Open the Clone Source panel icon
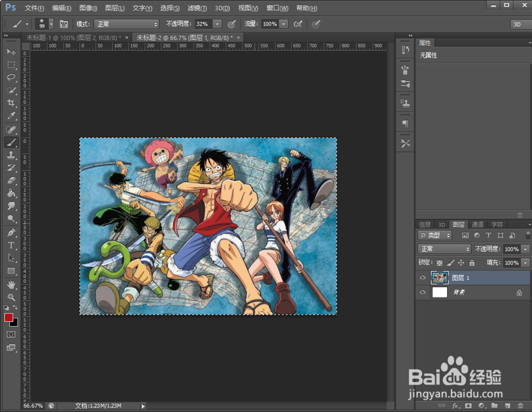 coord(405,103)
